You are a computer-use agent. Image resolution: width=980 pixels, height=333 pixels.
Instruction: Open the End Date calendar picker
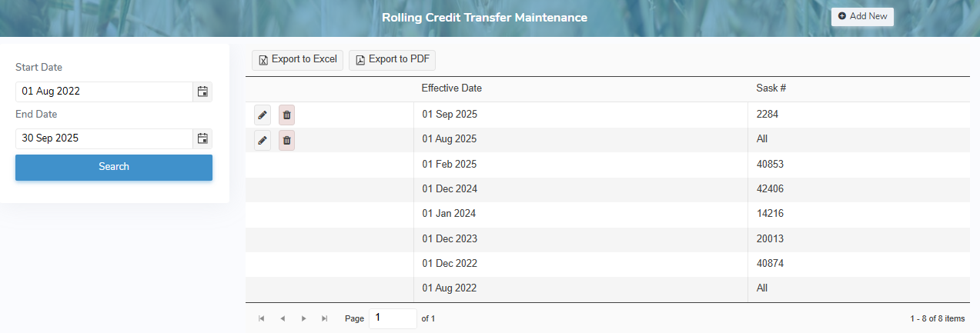coord(202,138)
